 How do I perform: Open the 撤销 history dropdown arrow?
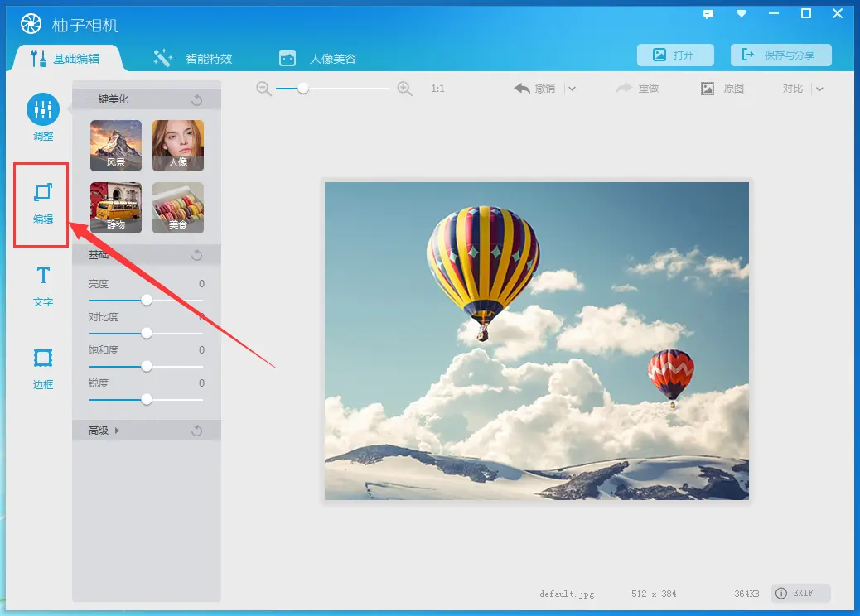[x=572, y=89]
